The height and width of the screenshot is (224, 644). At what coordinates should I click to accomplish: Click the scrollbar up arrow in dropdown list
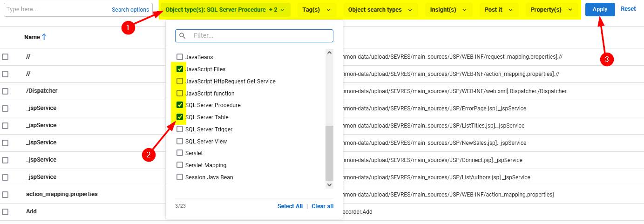329,53
